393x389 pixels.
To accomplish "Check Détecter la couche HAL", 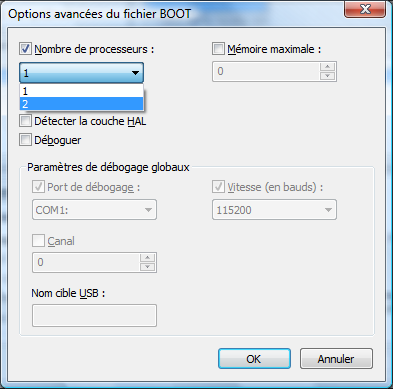I will tap(25, 121).
